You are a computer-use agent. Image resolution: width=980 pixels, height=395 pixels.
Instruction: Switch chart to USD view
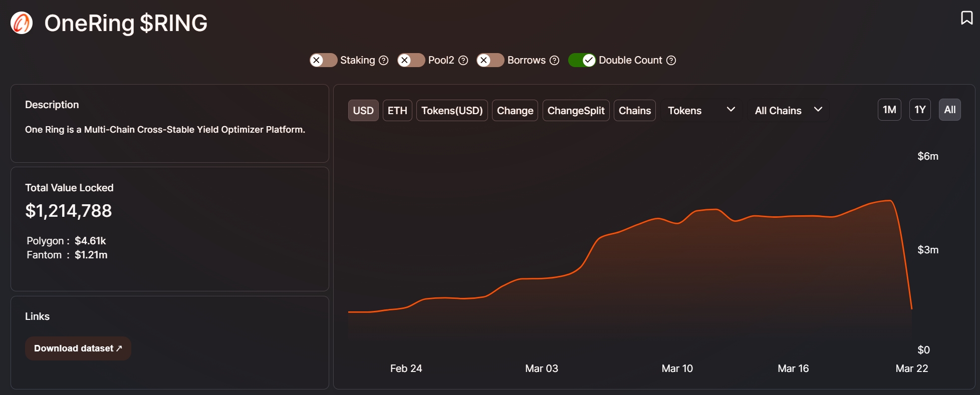point(363,111)
